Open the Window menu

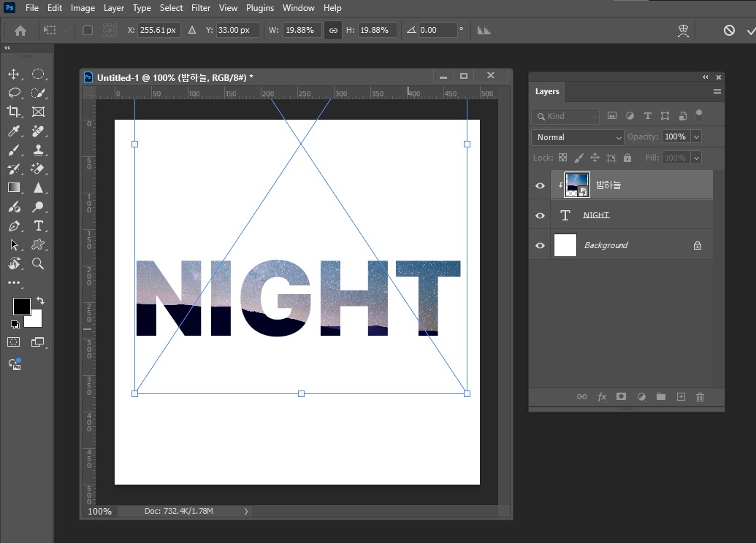[x=299, y=8]
